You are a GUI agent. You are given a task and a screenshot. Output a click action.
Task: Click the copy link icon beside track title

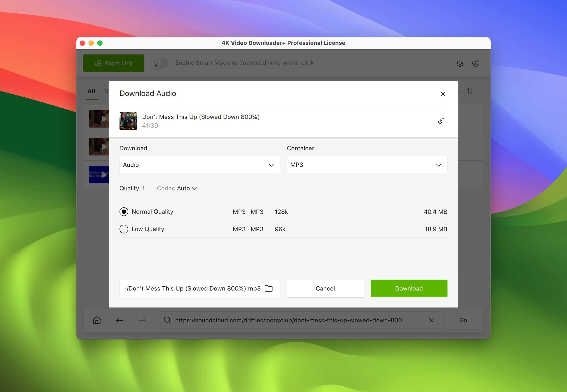(441, 121)
